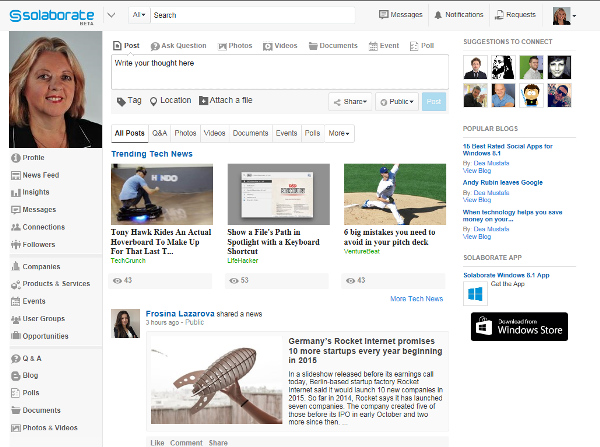Image resolution: width=600 pixels, height=447 pixels.
Task: Open the Tony Hawk hoverboard news thumbnail
Action: pyautogui.click(x=159, y=194)
